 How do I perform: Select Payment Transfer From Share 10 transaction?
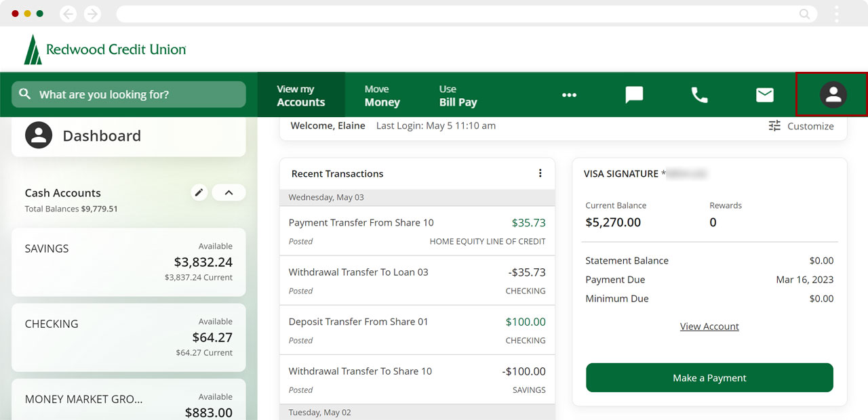tap(417, 231)
